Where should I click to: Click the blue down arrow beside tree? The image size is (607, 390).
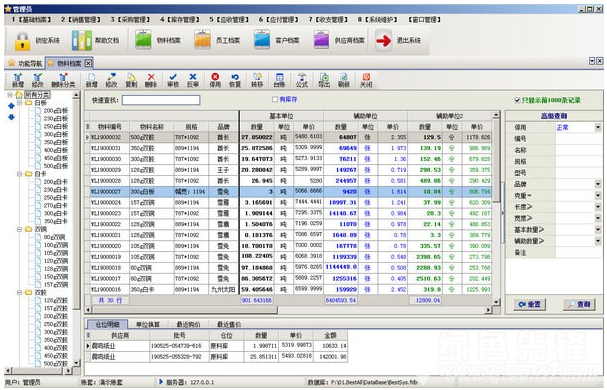pos(11,117)
